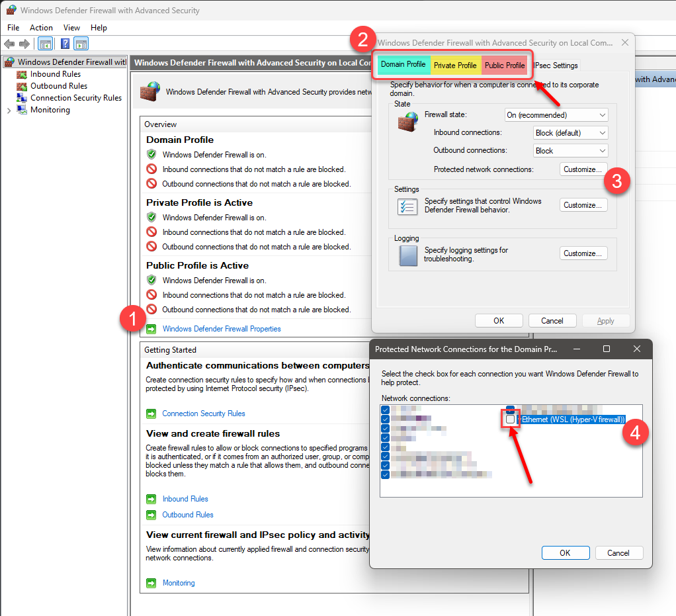Expand the Monitoring tree node chevron
Image resolution: width=676 pixels, height=616 pixels.
click(x=9, y=110)
